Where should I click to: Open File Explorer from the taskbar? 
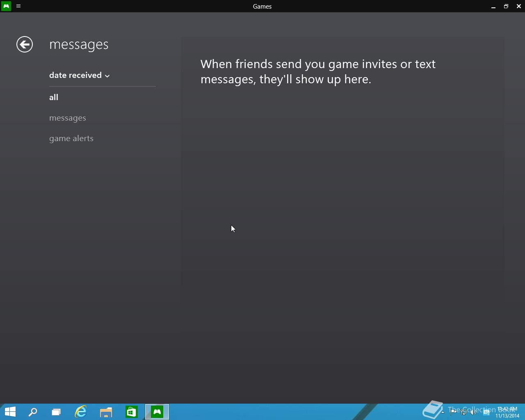tap(106, 412)
